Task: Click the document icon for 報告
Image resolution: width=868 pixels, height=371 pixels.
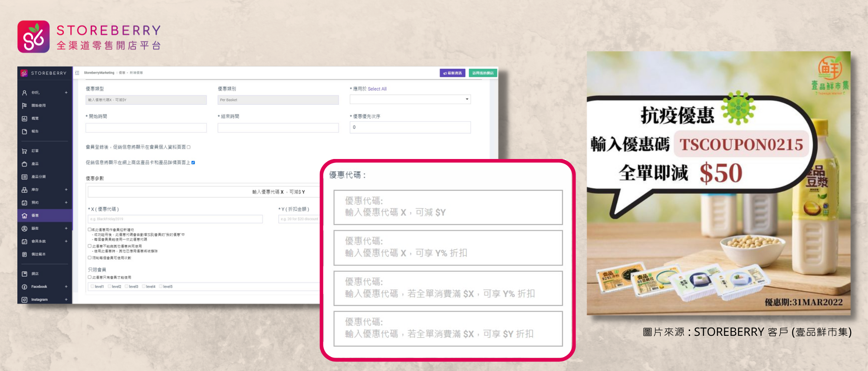Action: 24,131
